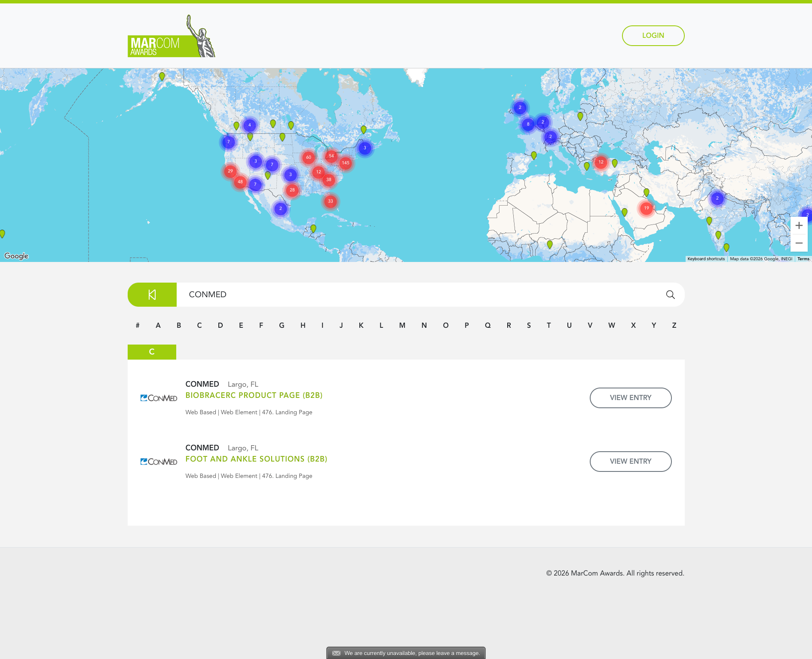Filter by letter M

[402, 326]
